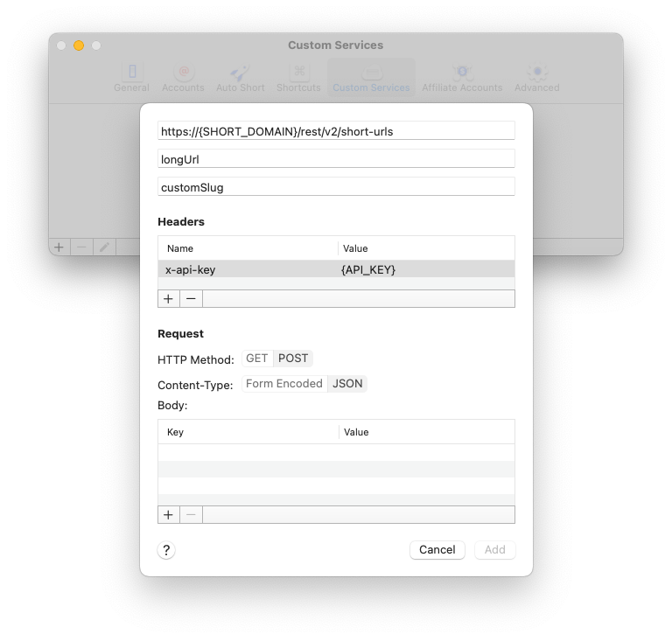Click the longUrl parameter field

[336, 159]
